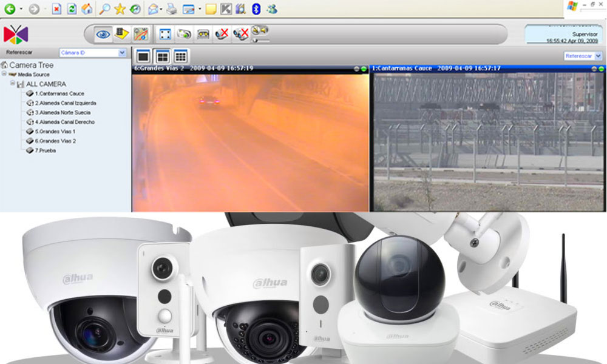The width and height of the screenshot is (607, 364).
Task: Switch to 2x2 quad-view layout
Action: (x=161, y=56)
